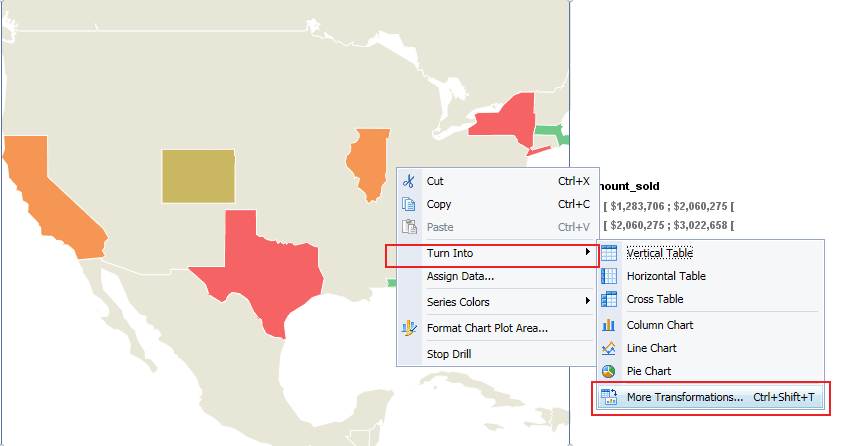The width and height of the screenshot is (855, 446).
Task: Select Stop Drill menu entry
Action: (496, 354)
